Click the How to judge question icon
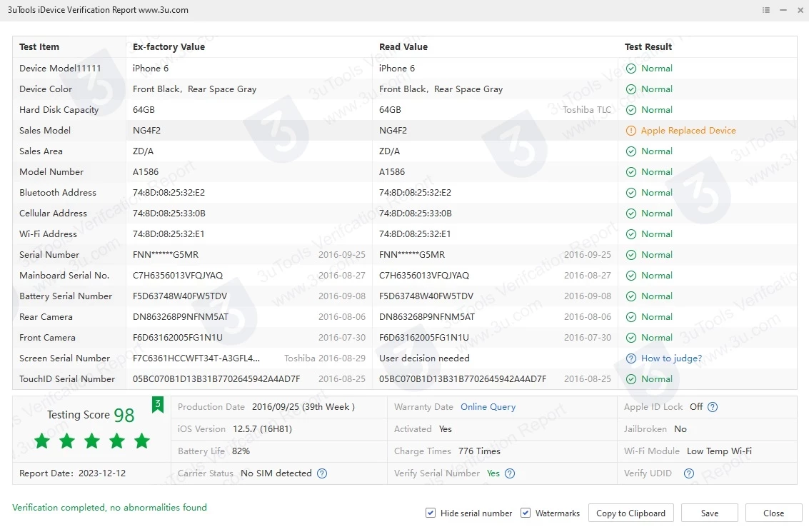 tap(630, 358)
